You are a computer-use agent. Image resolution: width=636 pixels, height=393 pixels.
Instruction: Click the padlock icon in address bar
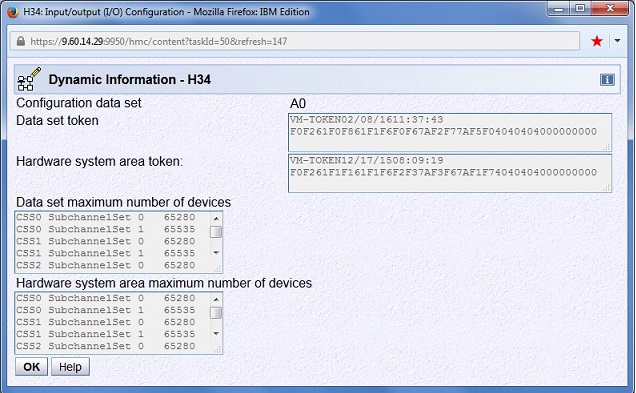coord(21,41)
